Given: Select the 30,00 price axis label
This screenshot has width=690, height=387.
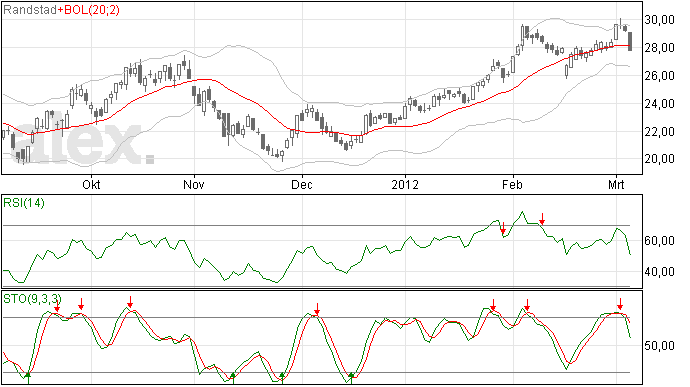Looking at the screenshot, I should pos(659,20).
